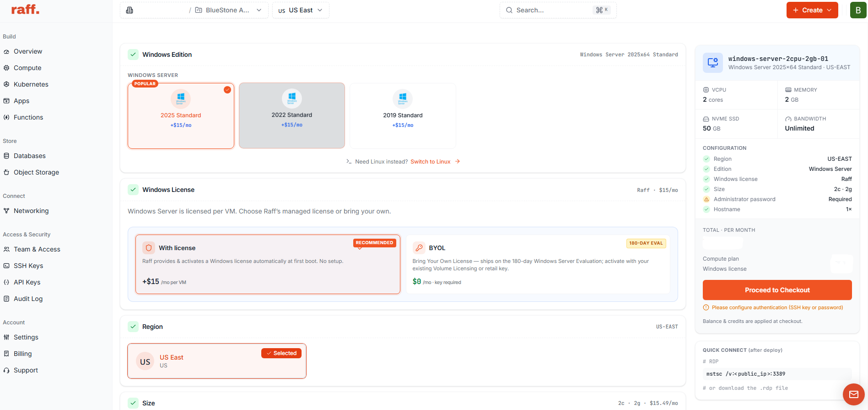Click the Windows Edition section checkmark

(x=133, y=55)
